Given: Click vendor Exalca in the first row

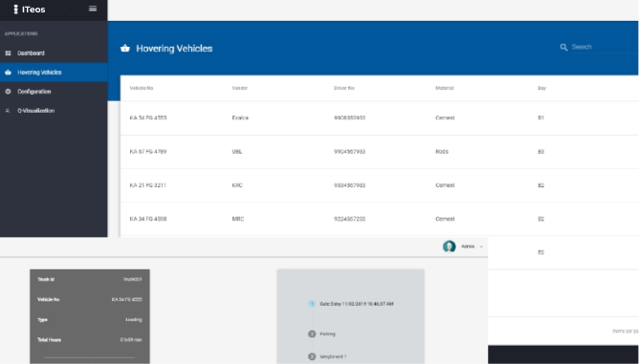Looking at the screenshot, I should 240,118.
